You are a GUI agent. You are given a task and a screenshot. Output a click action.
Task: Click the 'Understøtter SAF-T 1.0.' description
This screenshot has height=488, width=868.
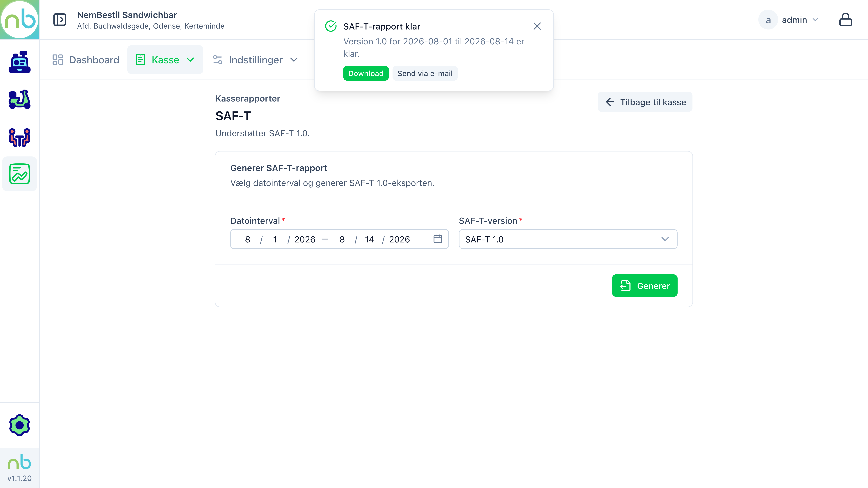click(x=262, y=133)
